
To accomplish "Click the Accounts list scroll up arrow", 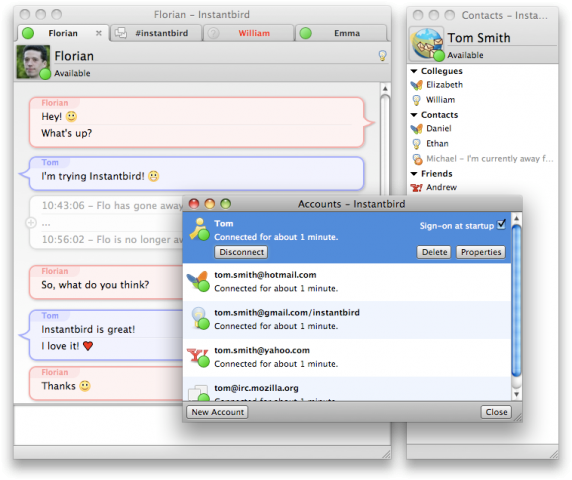I will point(516,218).
